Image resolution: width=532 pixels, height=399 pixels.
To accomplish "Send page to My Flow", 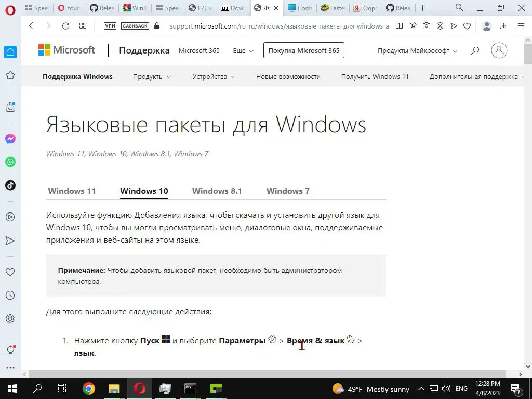I will 454,26.
